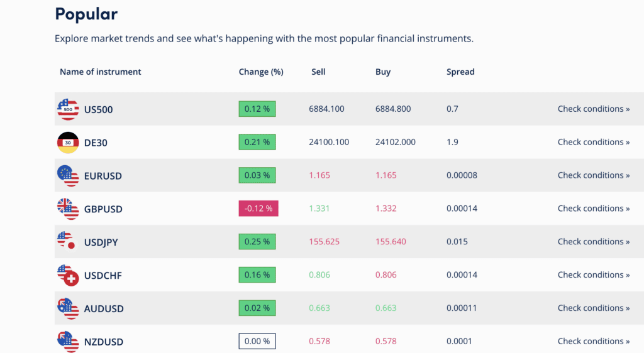Click the green 0.25 % change badge

click(x=257, y=242)
